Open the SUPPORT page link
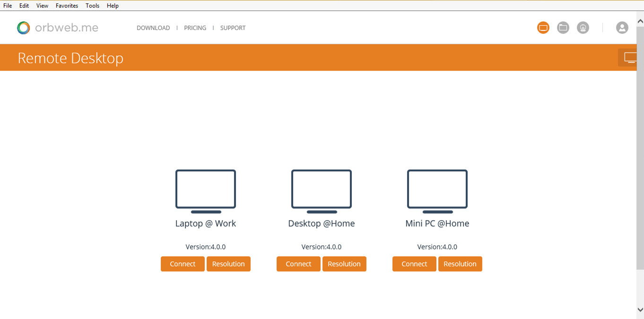Image resolution: width=644 pixels, height=319 pixels. tap(233, 27)
